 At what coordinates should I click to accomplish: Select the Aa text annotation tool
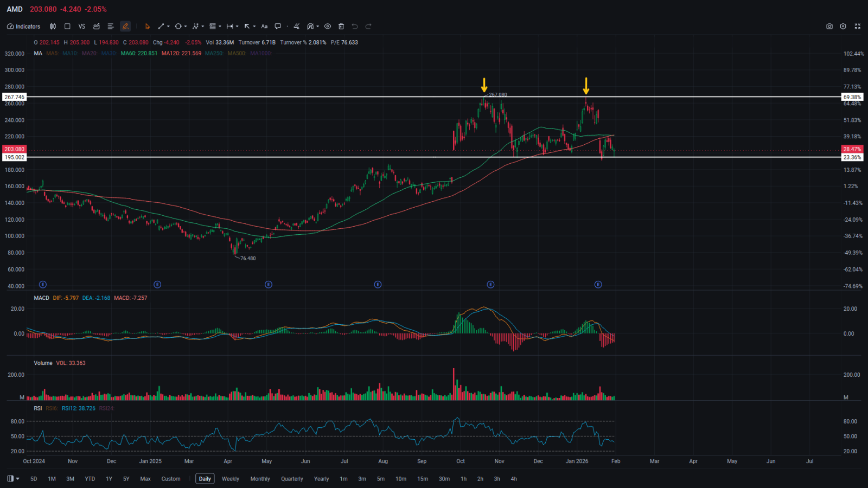264,26
